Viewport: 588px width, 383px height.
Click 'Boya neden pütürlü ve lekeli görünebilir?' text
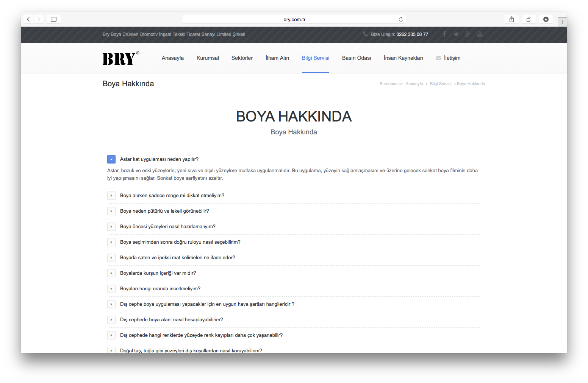[164, 211]
